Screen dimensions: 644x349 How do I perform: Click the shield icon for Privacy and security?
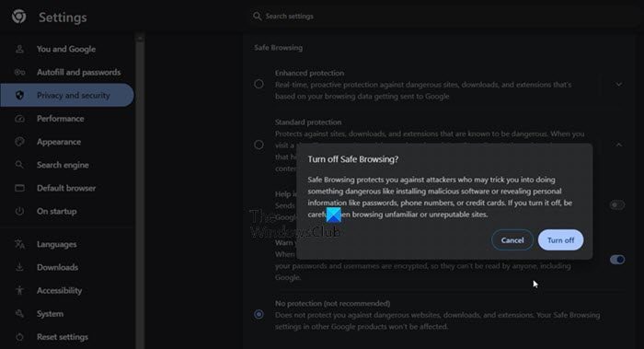[19, 96]
